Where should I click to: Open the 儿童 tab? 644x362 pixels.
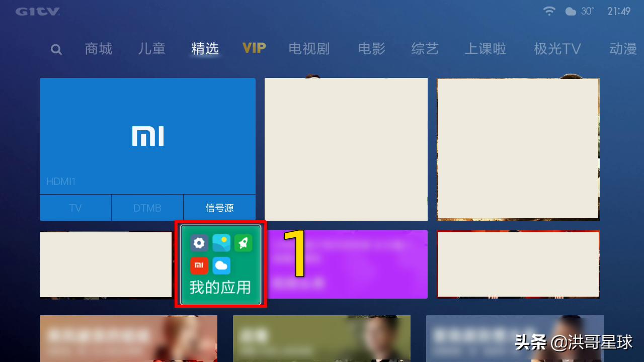point(152,49)
